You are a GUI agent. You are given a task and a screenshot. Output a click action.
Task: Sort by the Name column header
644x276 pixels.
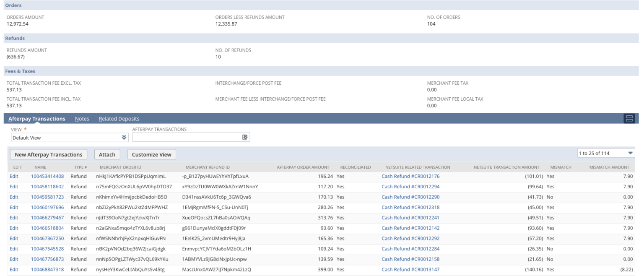point(40,167)
